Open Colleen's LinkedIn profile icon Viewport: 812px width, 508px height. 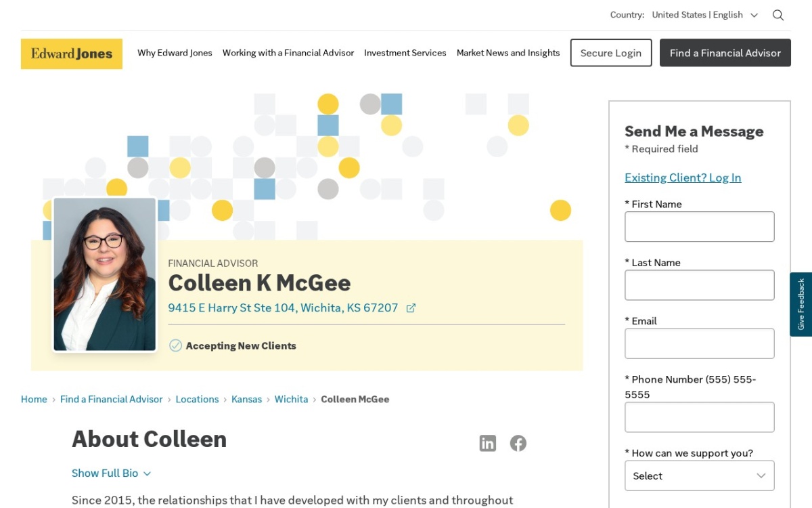488,443
